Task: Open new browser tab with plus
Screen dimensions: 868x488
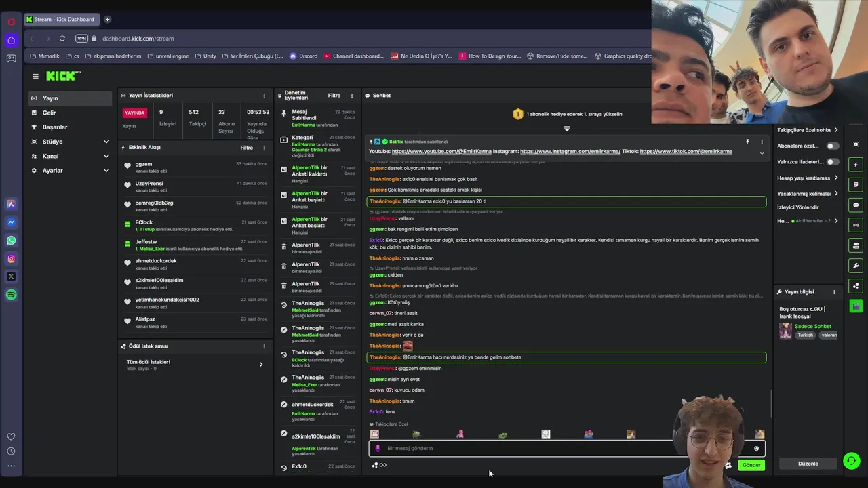Action: [107, 19]
